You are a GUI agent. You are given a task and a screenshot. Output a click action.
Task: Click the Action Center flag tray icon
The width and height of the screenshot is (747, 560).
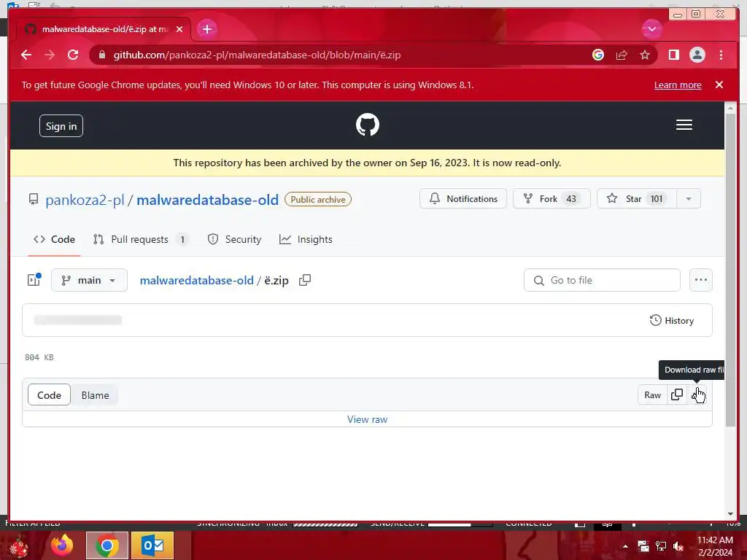(x=643, y=546)
